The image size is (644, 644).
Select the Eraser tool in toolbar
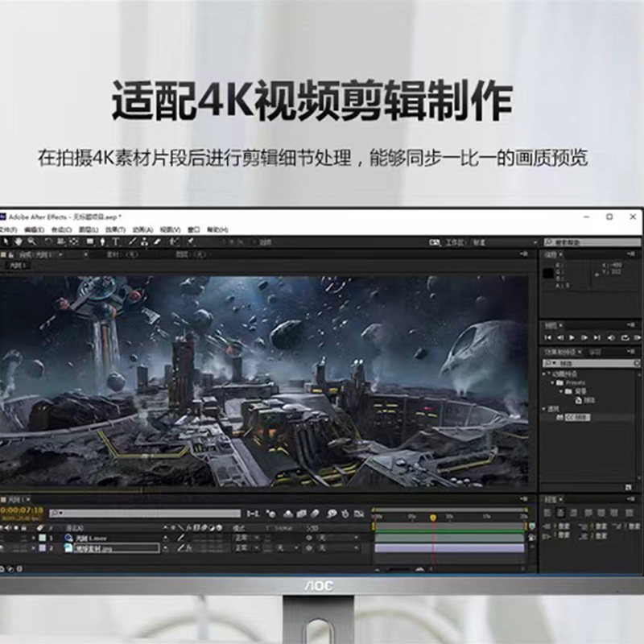[x=157, y=242]
